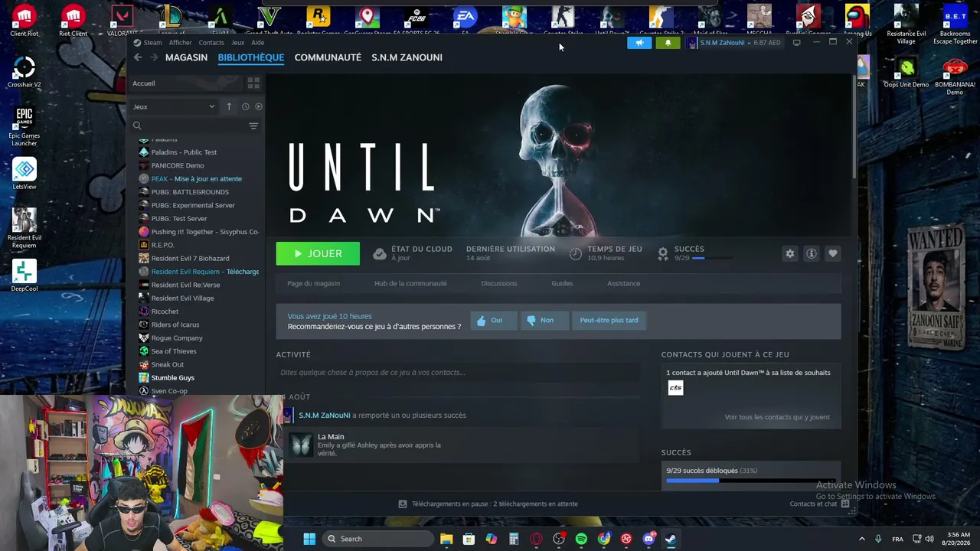Open Steam notifications bell
Viewport: 980px width, 551px height.
tap(668, 43)
